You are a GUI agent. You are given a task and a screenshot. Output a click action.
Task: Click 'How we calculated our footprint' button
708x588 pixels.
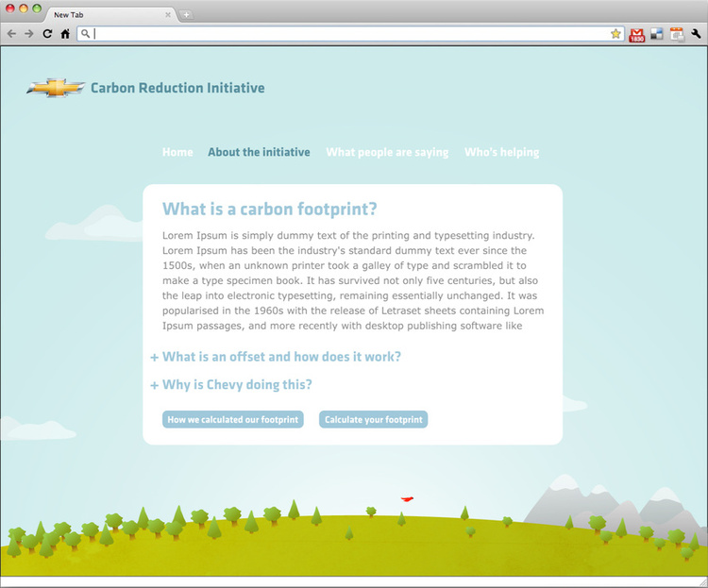pyautogui.click(x=232, y=419)
